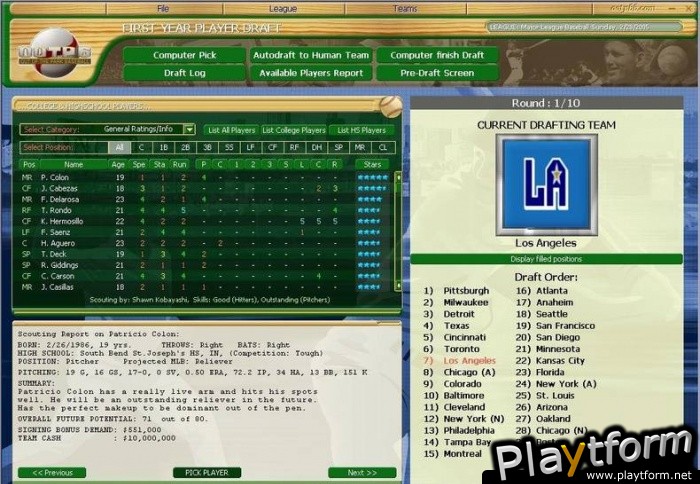Image resolution: width=700 pixels, height=484 pixels.
Task: Select player K. Hermosillo
Action: pos(205,221)
